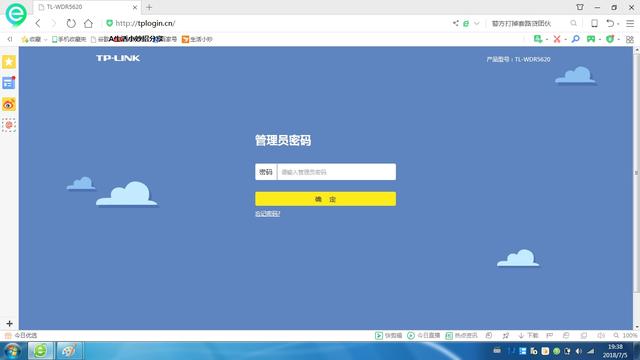Open the favorites star folder

pos(31,39)
